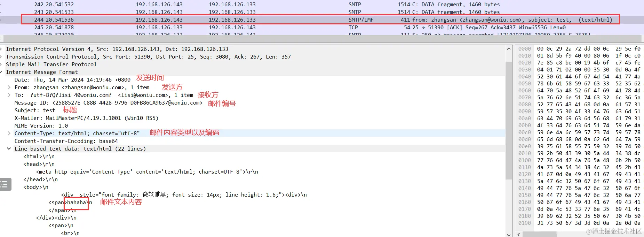
Task: Click the <head>\r\n data line
Action: (39, 164)
